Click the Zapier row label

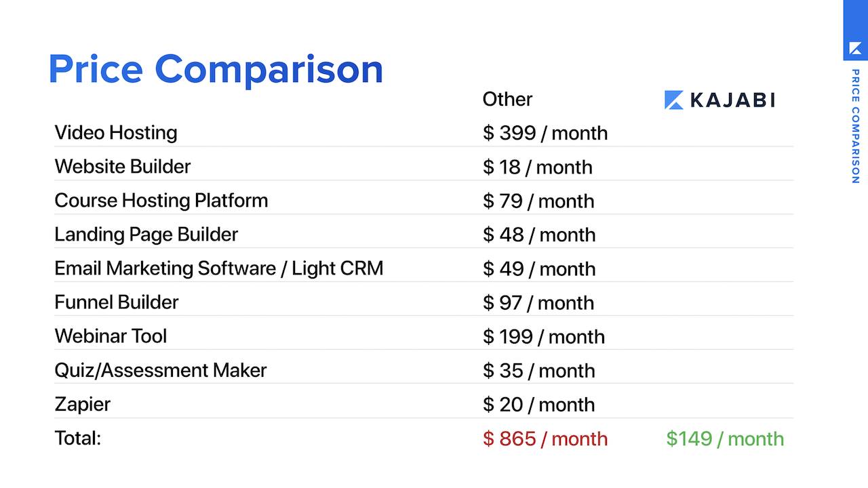tap(83, 405)
